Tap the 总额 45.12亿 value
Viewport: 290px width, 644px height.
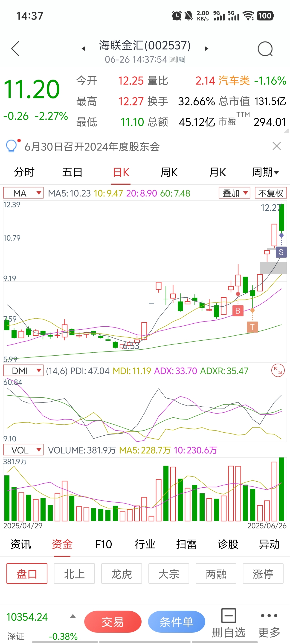tap(197, 122)
